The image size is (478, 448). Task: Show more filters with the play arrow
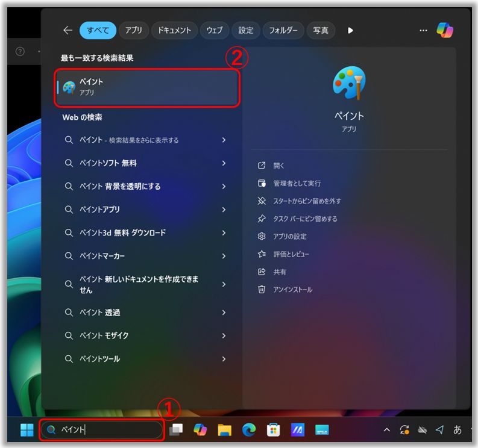tap(350, 31)
